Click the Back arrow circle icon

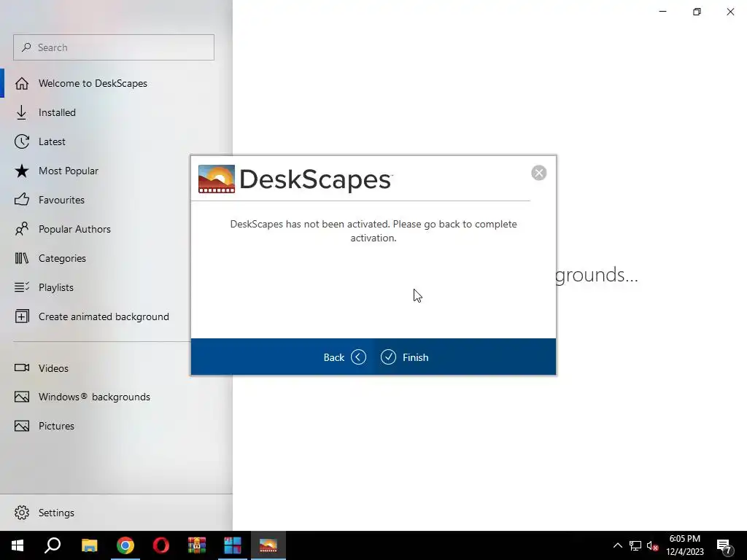[x=358, y=357]
